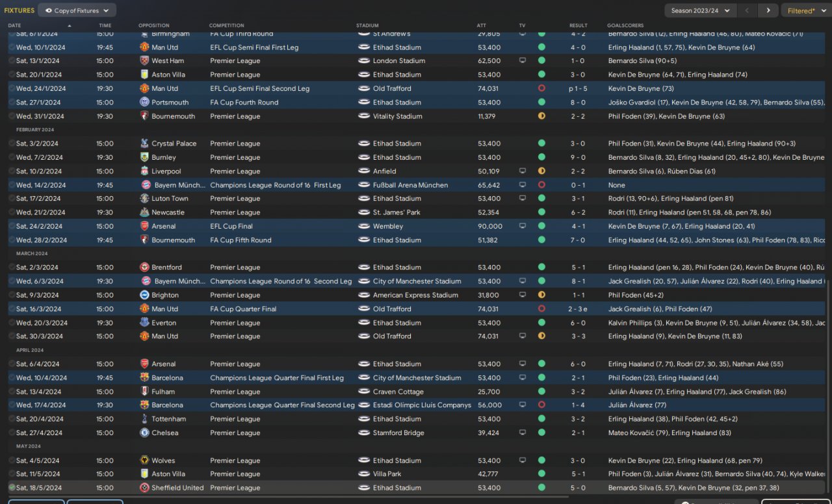The height and width of the screenshot is (504, 832).
Task: Click the Tottenham club badge
Action: click(x=144, y=419)
